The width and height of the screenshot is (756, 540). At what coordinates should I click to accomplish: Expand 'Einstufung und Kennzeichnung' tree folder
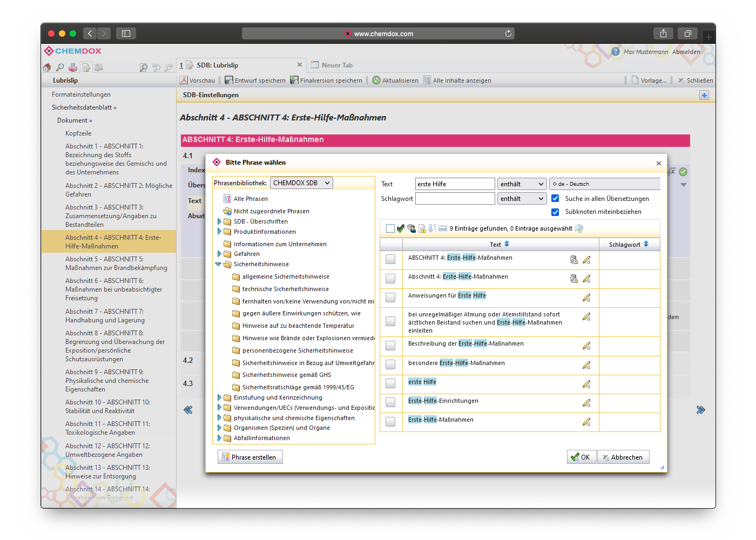tap(219, 397)
